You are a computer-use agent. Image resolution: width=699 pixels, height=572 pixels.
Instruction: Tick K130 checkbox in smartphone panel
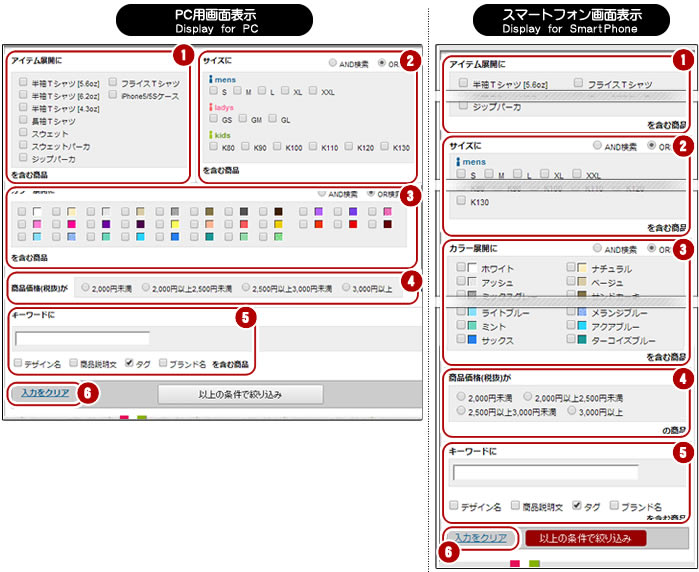[461, 201]
